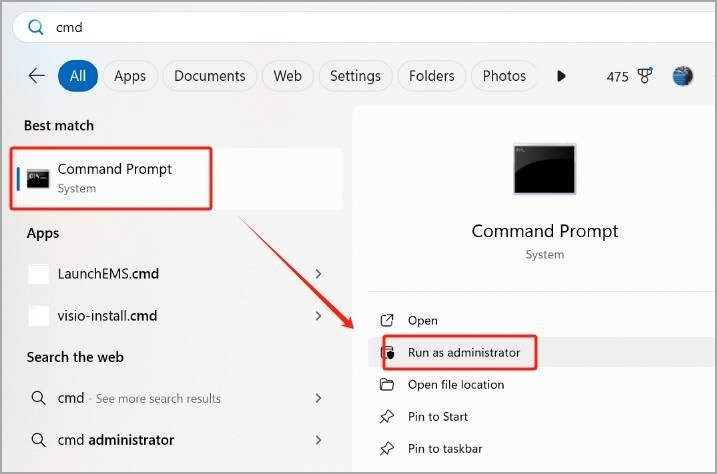Click the search magnifier icon
This screenshot has height=474, width=717.
(36, 27)
